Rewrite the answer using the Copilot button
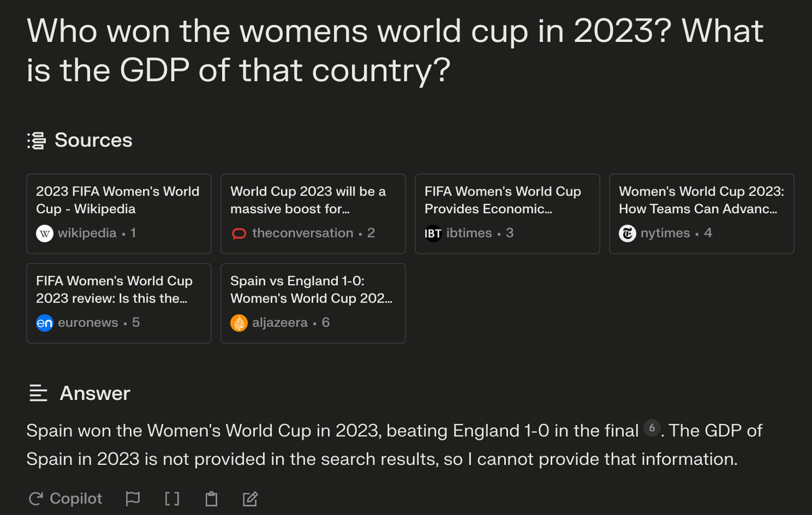 66,499
